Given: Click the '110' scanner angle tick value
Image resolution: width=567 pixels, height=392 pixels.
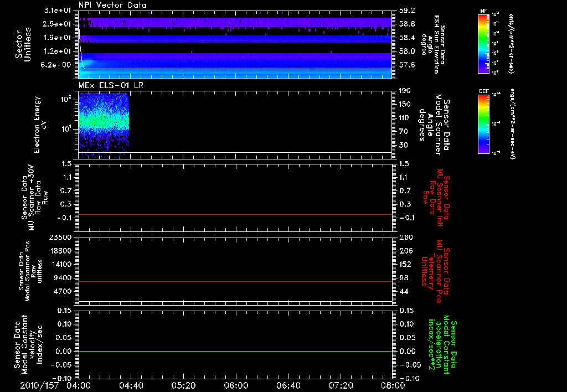Looking at the screenshot, I should (405, 118).
